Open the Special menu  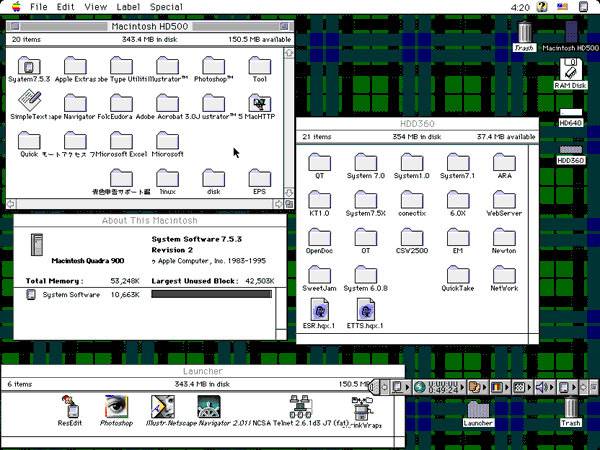point(166,7)
